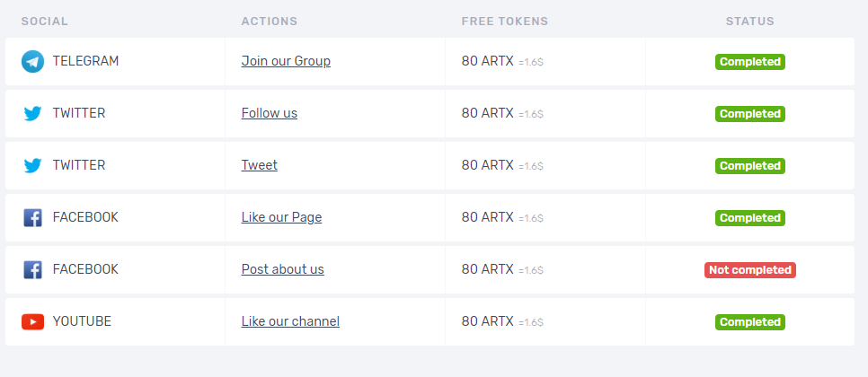
Task: Click the YouTube play icon
Action: coord(32,321)
